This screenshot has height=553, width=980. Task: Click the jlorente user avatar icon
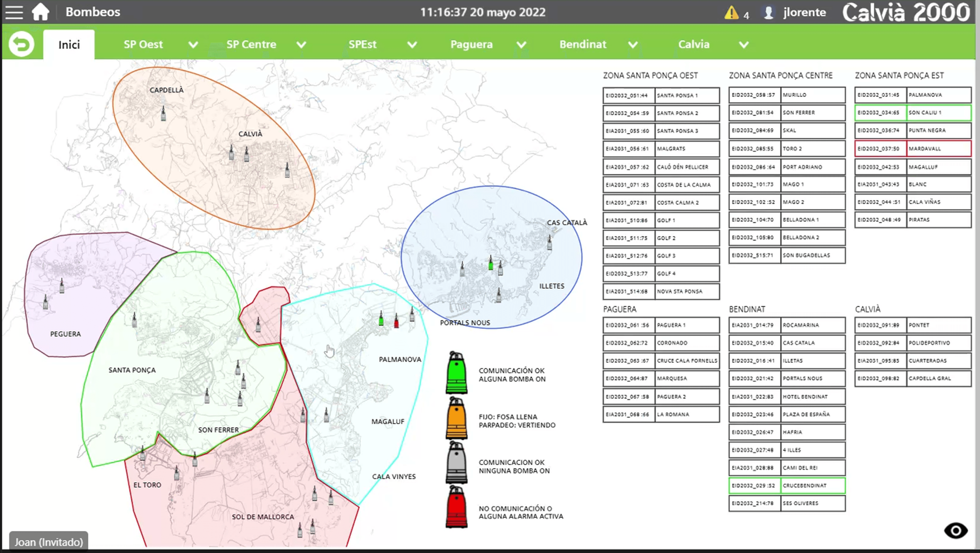pyautogui.click(x=769, y=12)
